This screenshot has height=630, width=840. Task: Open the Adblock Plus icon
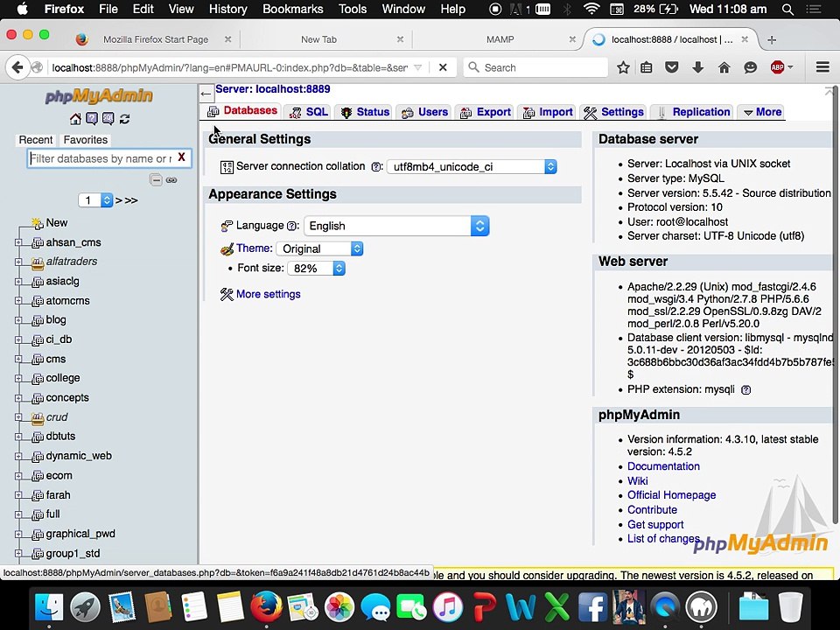(x=777, y=67)
